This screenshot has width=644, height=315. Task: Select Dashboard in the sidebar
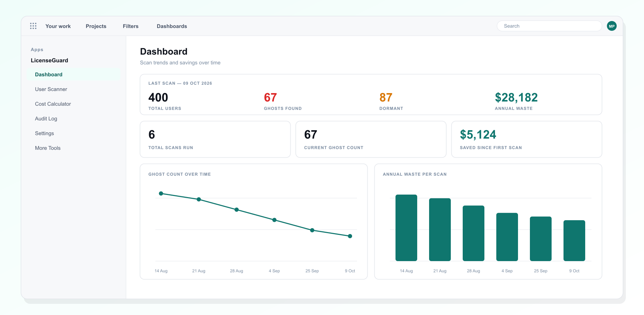73,75
